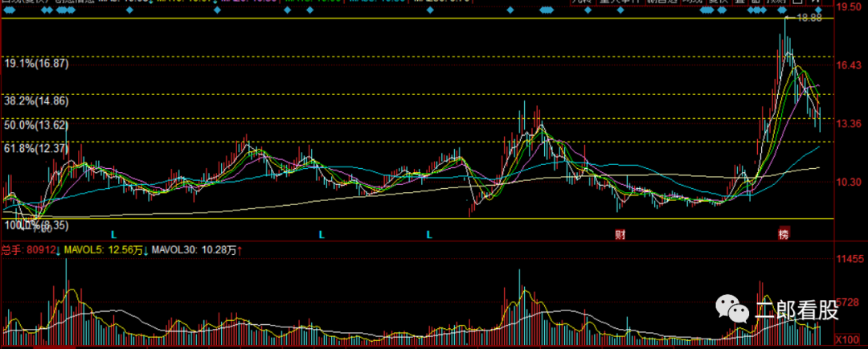Click the 18.88 high price annotation
Screen dimensions: 868x349
808,18
